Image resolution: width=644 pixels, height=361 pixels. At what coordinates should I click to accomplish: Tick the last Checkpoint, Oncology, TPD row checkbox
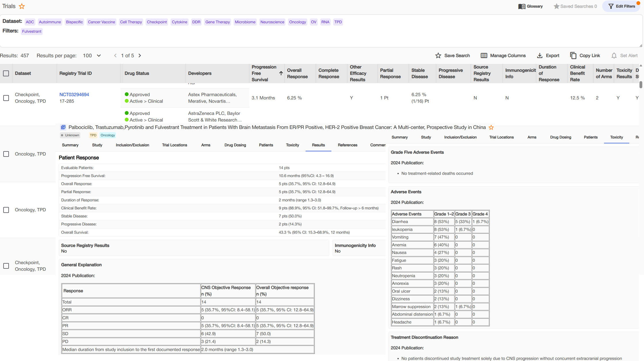tap(6, 266)
